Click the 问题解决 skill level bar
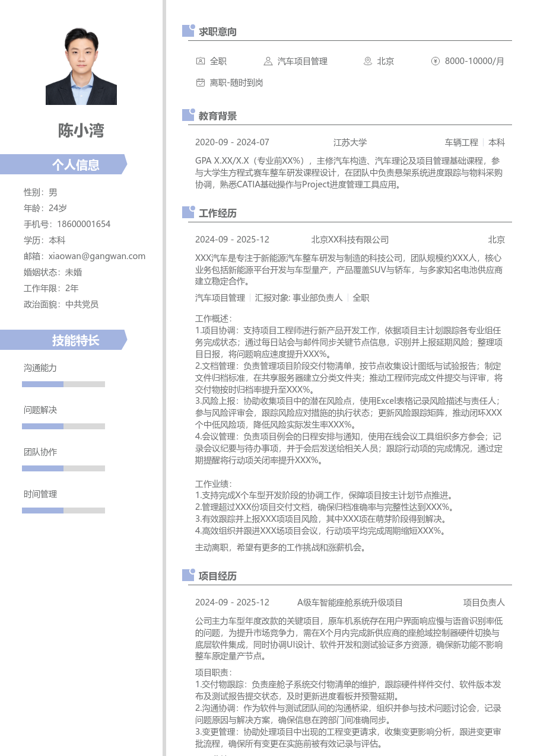 click(63, 426)
